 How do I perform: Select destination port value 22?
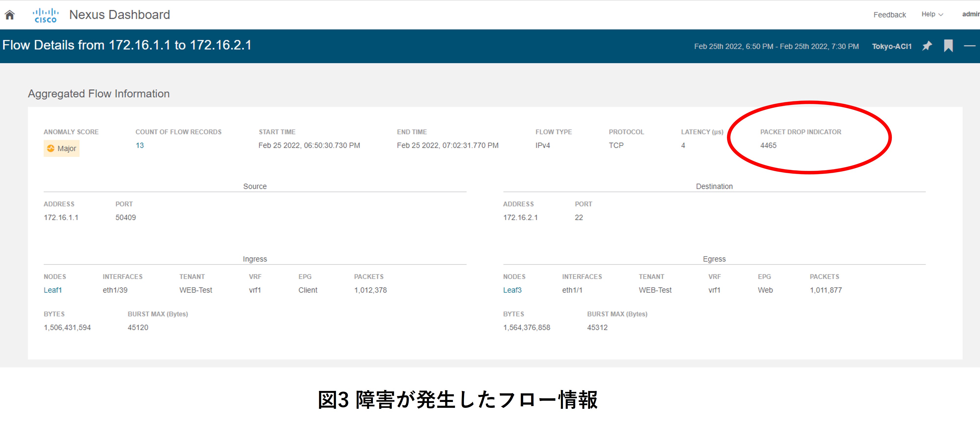pyautogui.click(x=579, y=218)
